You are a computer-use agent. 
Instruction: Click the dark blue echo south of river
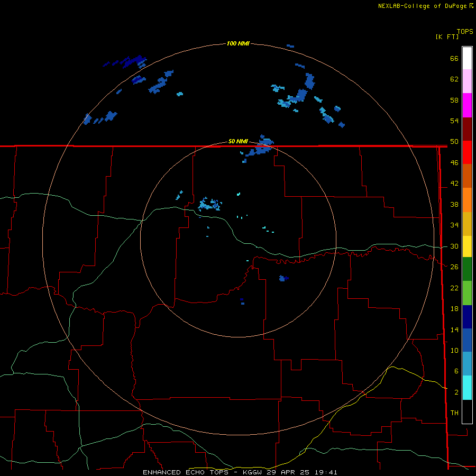283,278
